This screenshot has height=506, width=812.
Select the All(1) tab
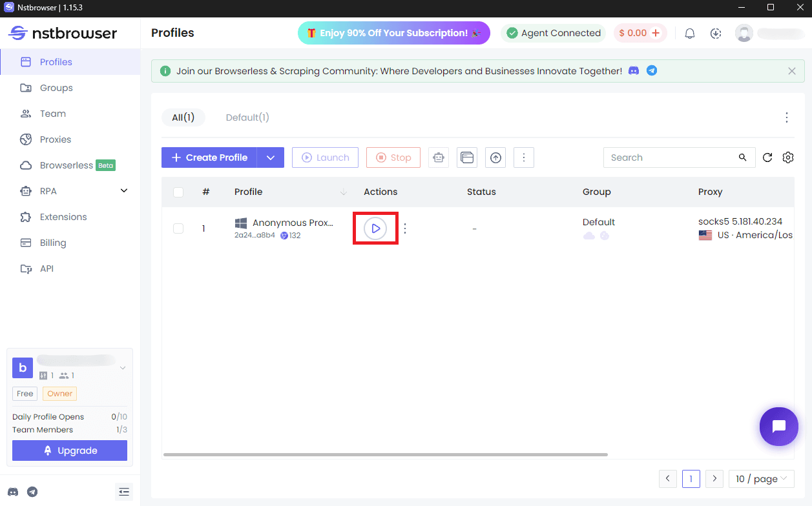pos(183,117)
